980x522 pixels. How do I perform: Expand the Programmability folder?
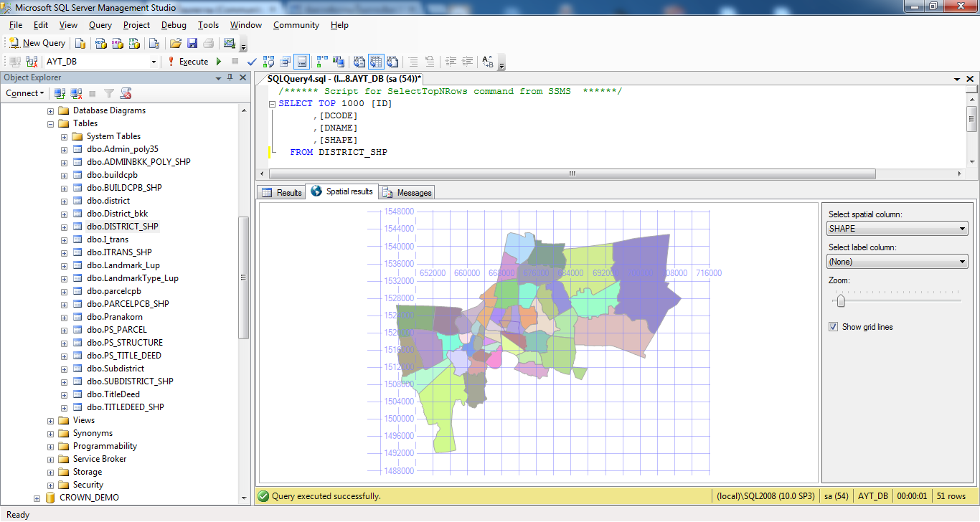[51, 447]
